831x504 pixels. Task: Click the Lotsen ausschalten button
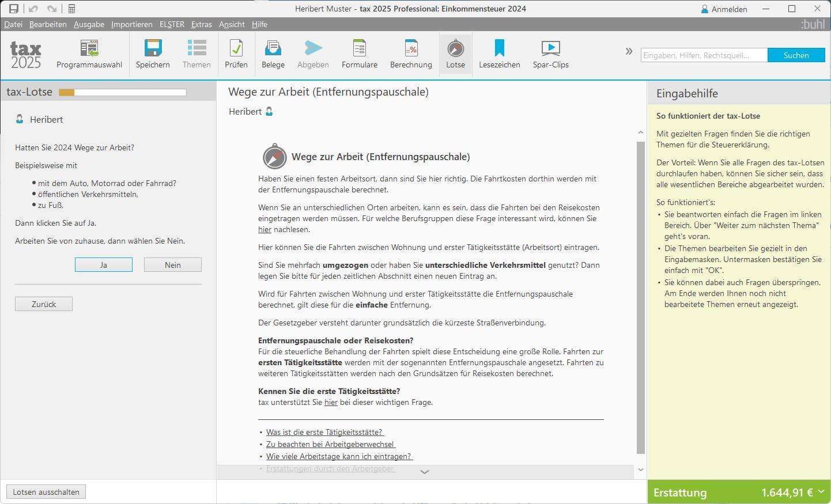click(x=46, y=492)
